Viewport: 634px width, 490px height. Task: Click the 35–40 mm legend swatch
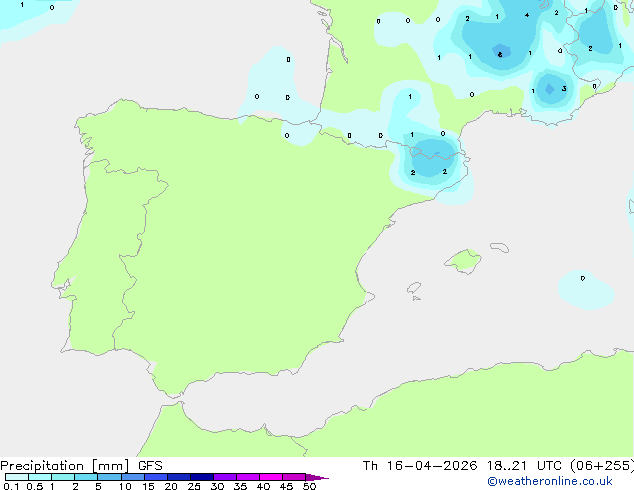[248, 477]
